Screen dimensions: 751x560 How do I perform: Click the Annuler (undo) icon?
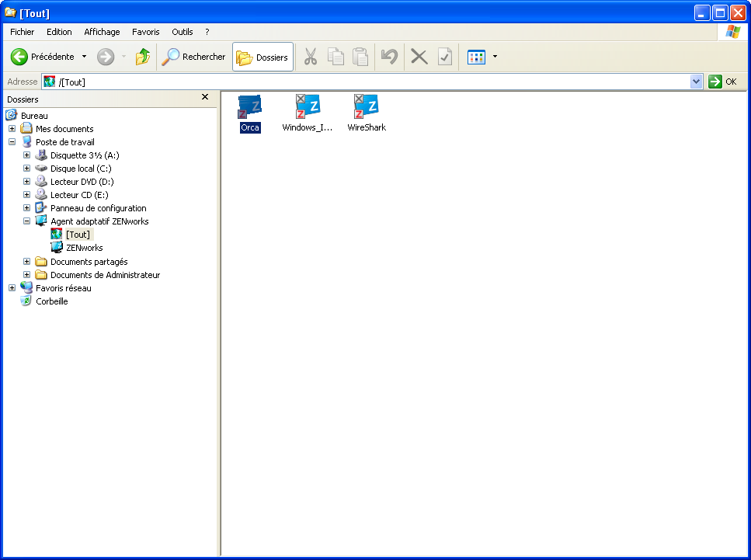389,56
